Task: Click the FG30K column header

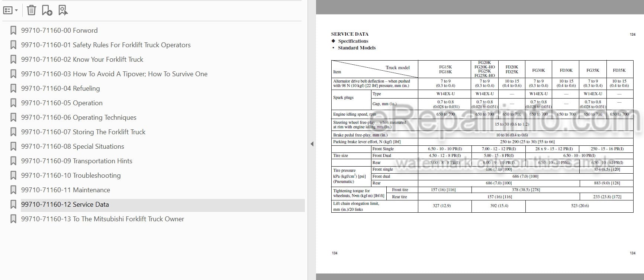Action: (538, 70)
